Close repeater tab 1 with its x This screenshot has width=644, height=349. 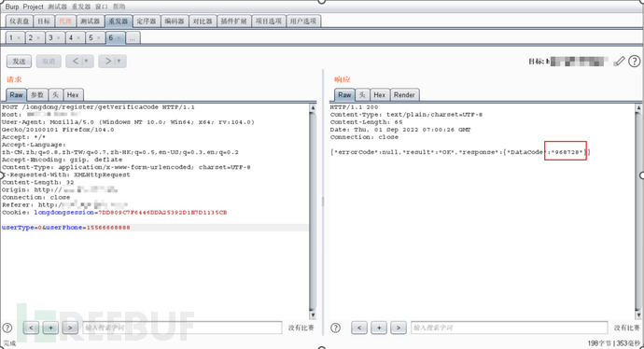tap(19, 37)
